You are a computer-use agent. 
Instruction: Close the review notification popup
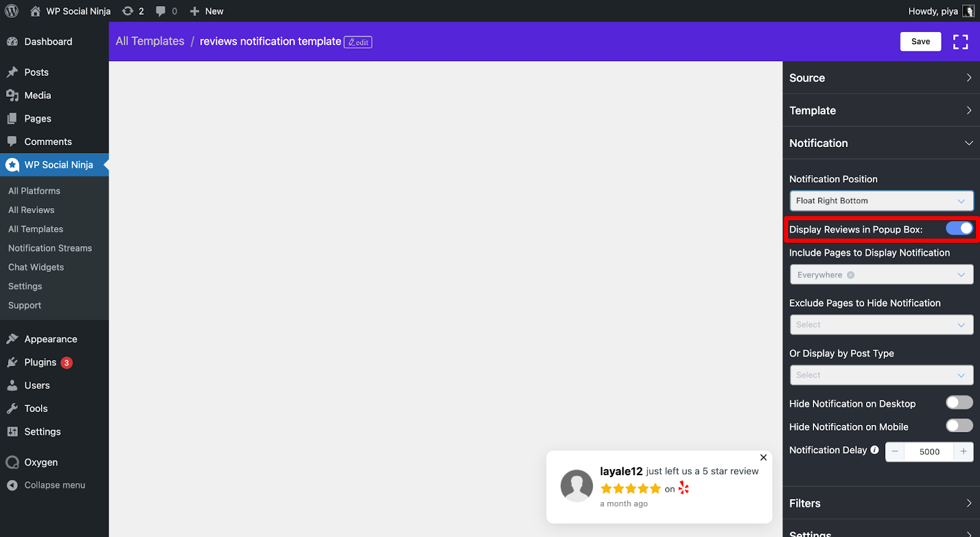(763, 457)
